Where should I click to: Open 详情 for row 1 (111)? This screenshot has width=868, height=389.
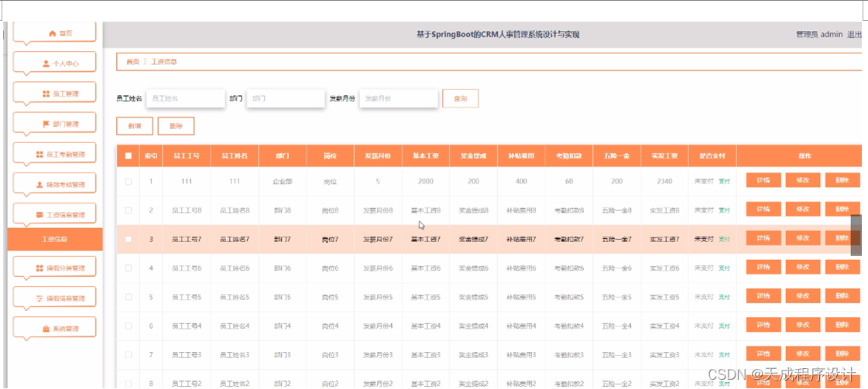pos(763,180)
